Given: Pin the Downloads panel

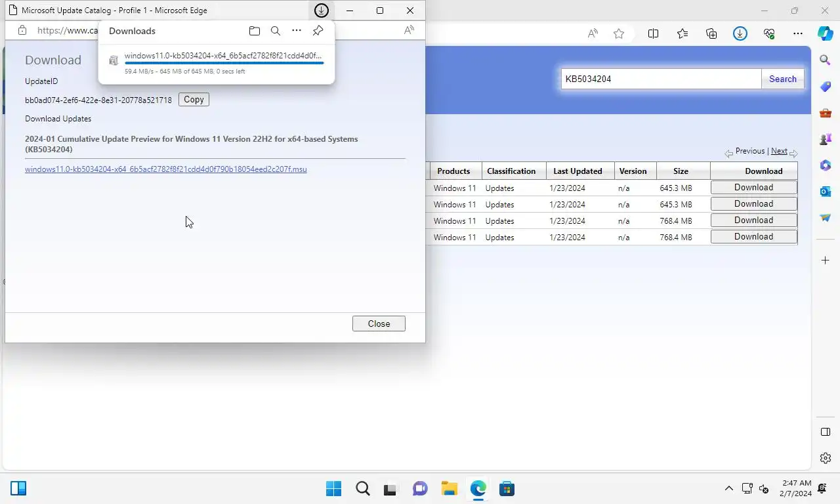Looking at the screenshot, I should click(318, 31).
